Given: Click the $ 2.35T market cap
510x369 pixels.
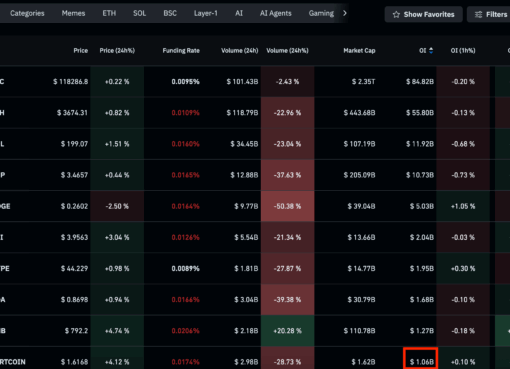Looking at the screenshot, I should pos(363,82).
